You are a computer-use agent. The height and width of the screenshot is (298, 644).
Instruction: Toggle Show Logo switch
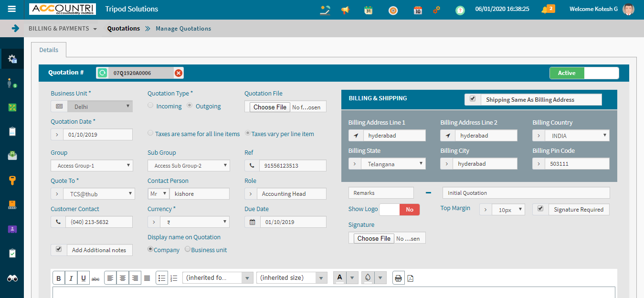coord(399,209)
